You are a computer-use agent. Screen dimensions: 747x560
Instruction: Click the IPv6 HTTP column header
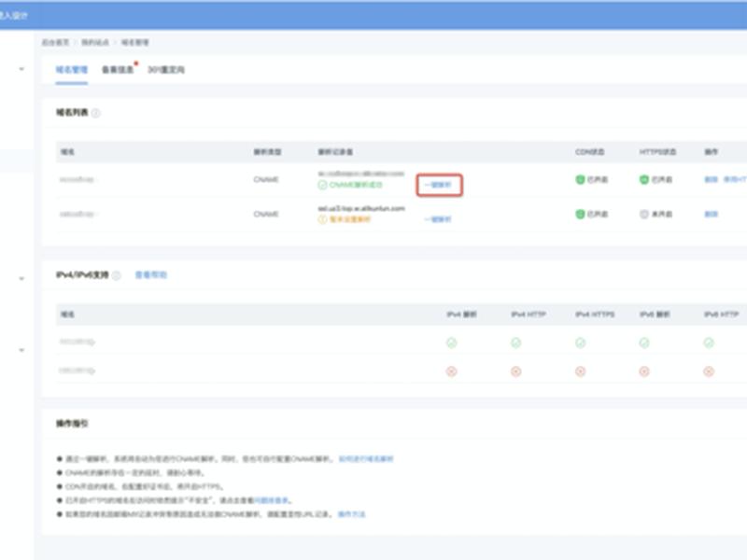click(x=721, y=315)
